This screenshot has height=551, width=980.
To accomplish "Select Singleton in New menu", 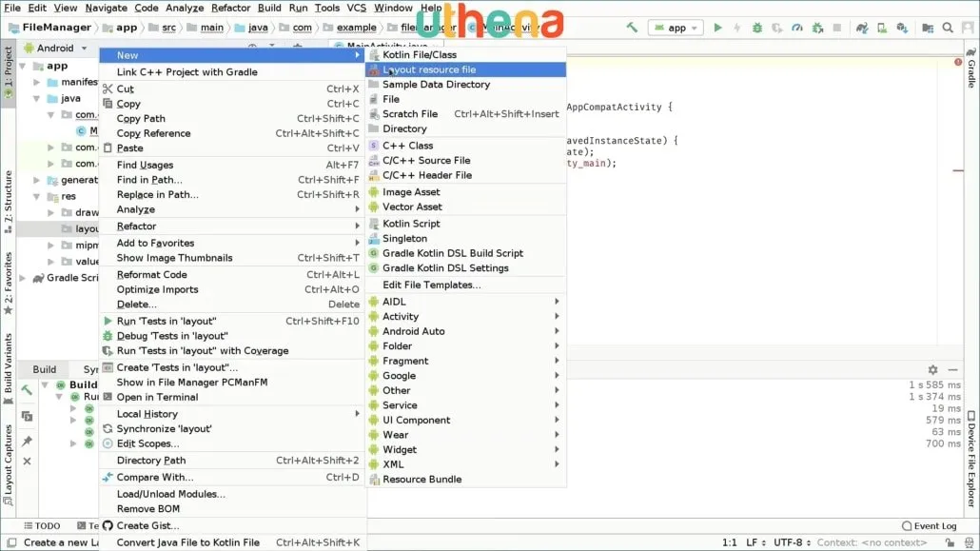I will coord(465,238).
